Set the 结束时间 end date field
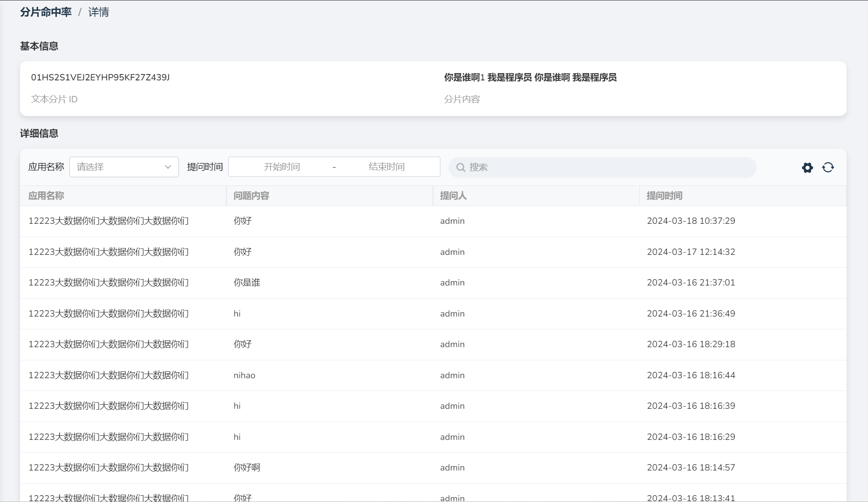The width and height of the screenshot is (868, 502). [387, 167]
